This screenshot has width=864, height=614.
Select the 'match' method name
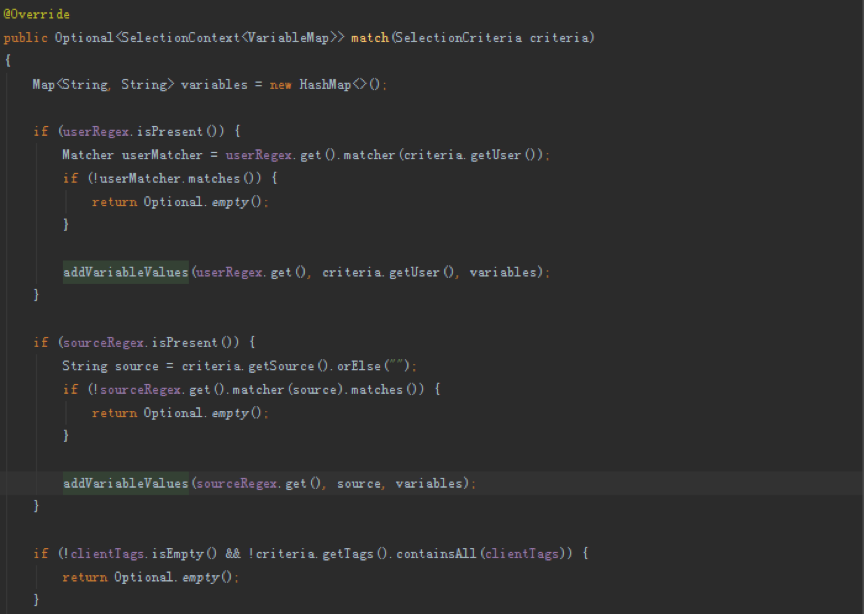tap(370, 37)
